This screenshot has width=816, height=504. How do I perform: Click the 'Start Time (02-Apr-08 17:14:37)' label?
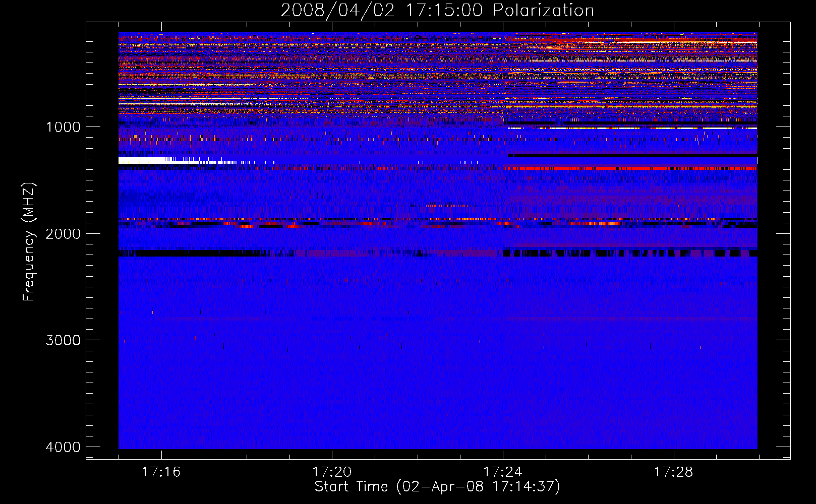(x=437, y=487)
